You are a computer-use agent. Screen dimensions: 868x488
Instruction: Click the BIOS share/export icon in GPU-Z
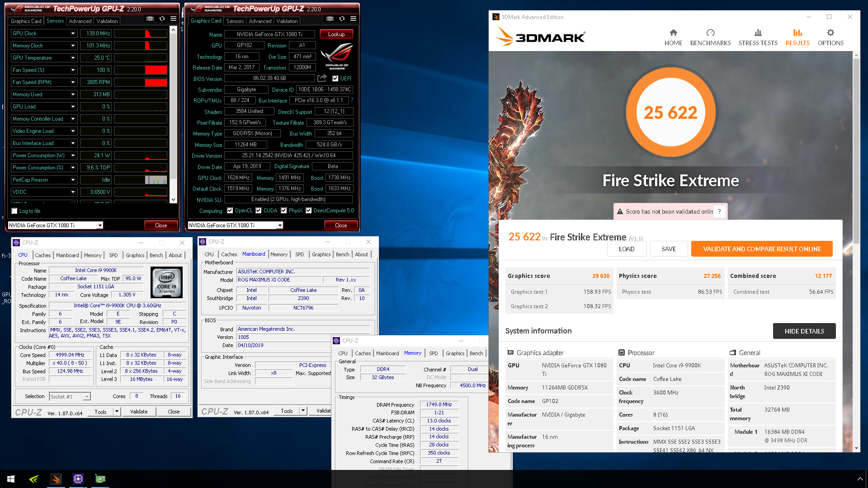pyautogui.click(x=322, y=78)
